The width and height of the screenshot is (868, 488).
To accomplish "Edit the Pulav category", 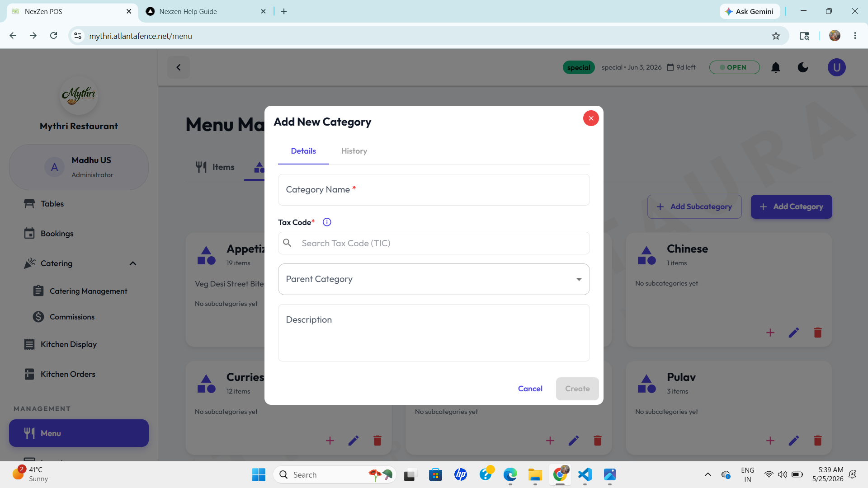I will coord(794,441).
